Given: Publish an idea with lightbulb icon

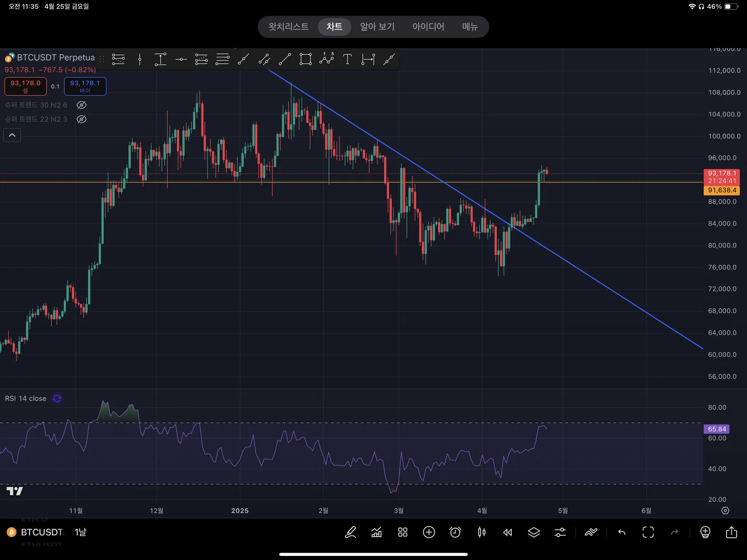Looking at the screenshot, I should 705,532.
